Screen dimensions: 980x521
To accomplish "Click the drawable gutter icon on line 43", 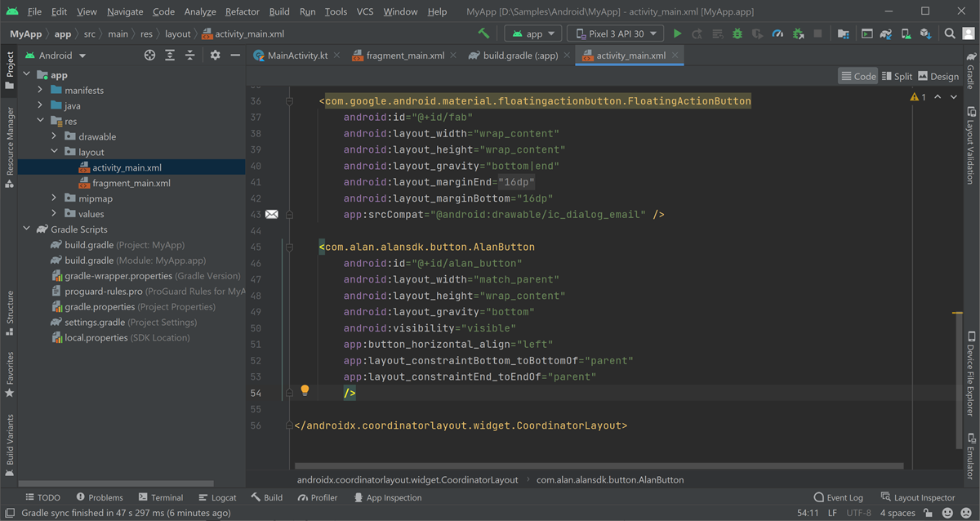I will (272, 213).
